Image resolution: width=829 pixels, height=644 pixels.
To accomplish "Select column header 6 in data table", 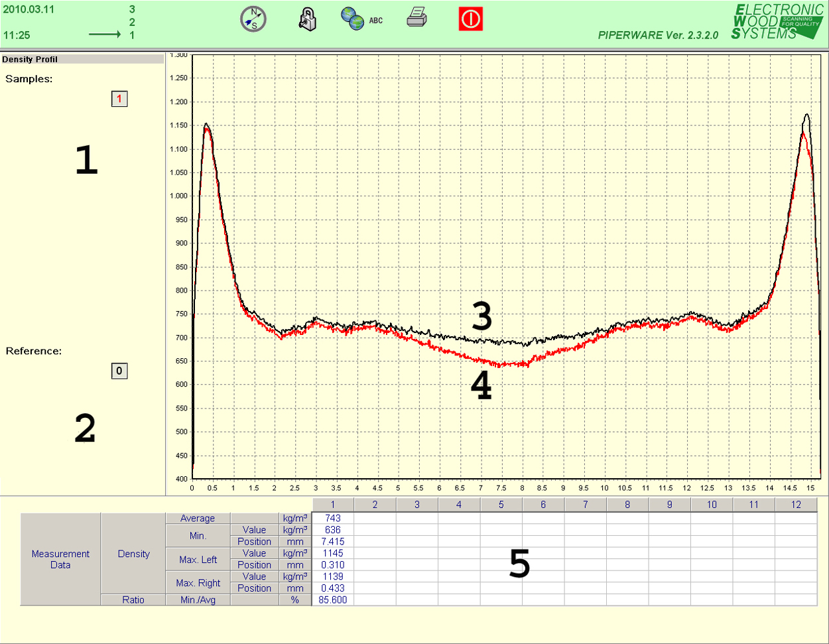I will 543,505.
